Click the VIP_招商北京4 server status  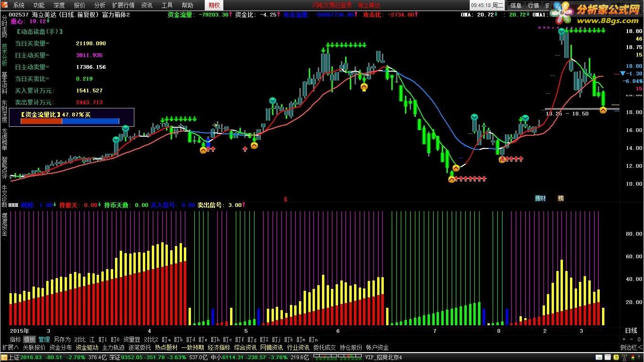(x=384, y=357)
